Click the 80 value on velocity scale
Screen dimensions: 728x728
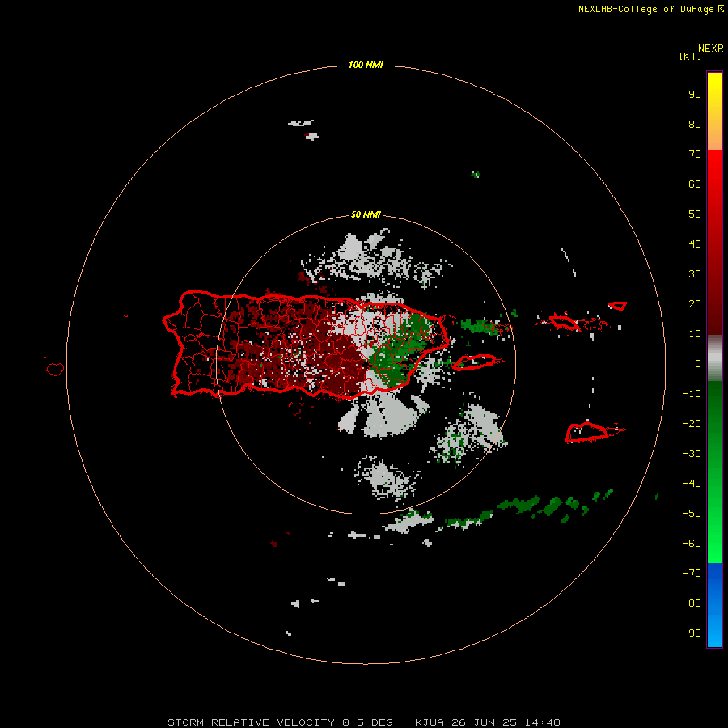[695, 125]
